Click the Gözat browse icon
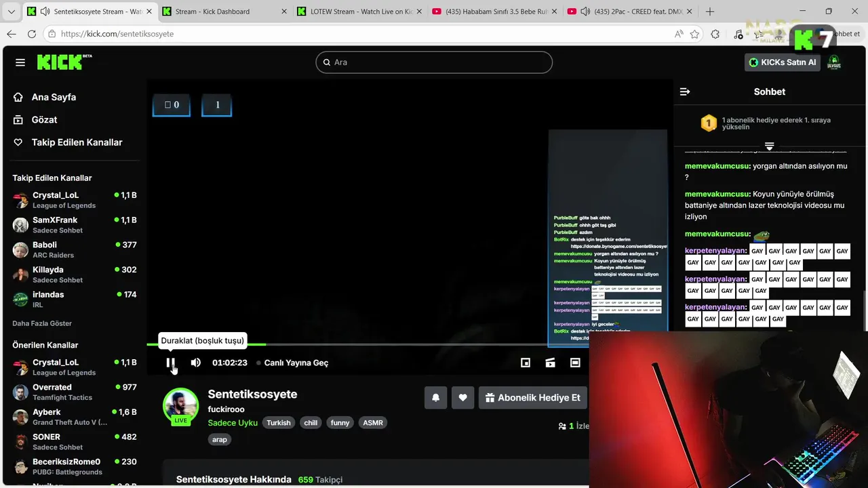This screenshot has width=868, height=488. (x=18, y=120)
